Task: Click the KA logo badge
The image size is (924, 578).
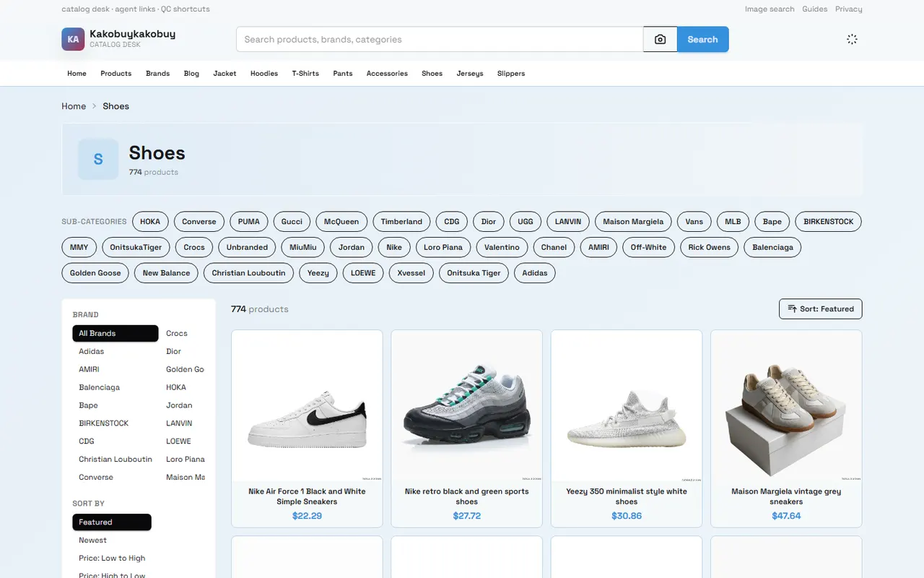Action: (x=73, y=39)
